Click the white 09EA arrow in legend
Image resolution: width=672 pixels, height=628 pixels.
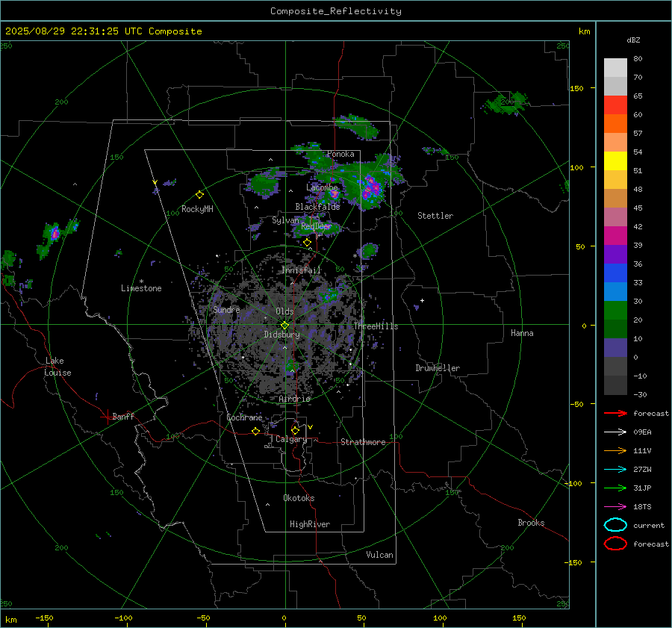coord(615,432)
